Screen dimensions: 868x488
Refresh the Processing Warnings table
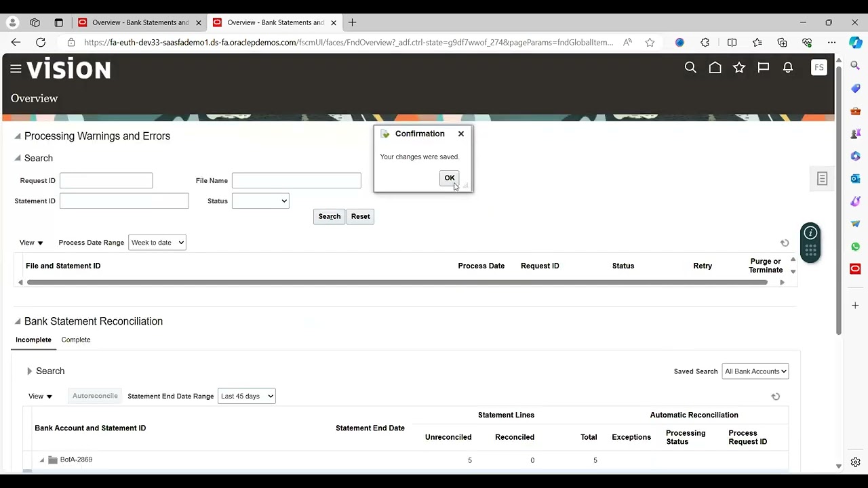coord(785,243)
